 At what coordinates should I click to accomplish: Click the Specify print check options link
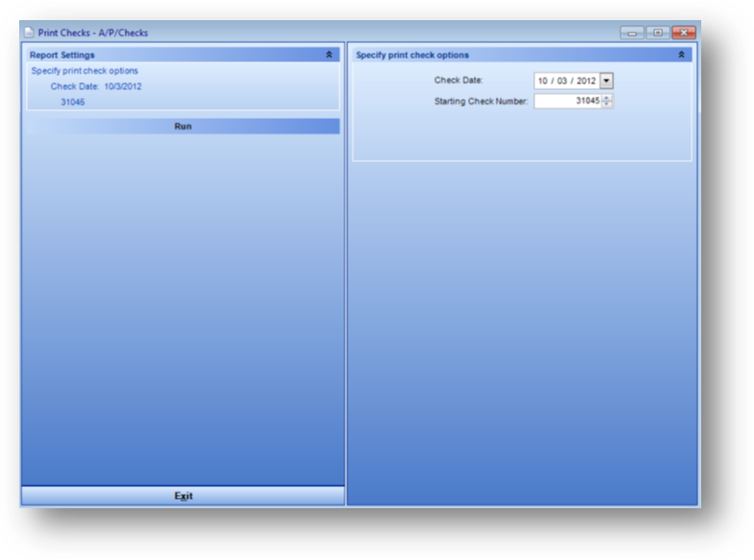84,71
